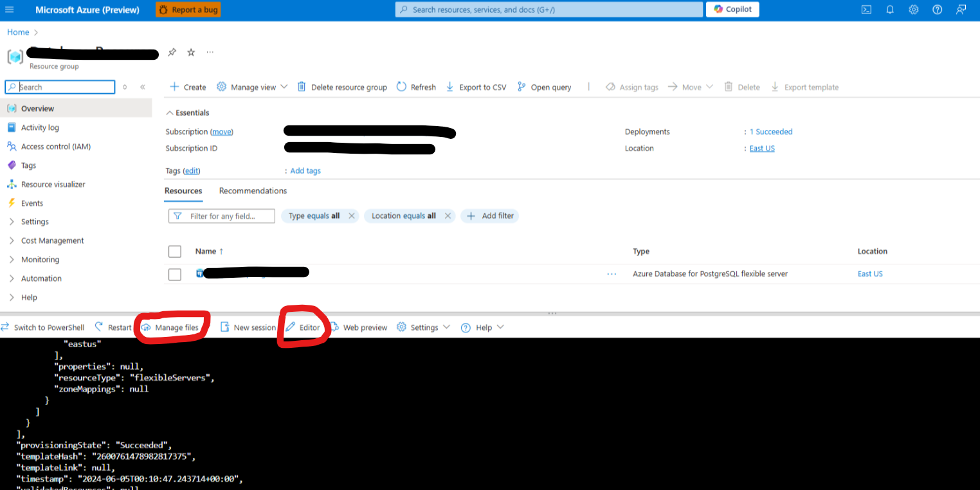Image resolution: width=980 pixels, height=490 pixels.
Task: Toggle select-all checkbox in table header
Action: click(174, 251)
